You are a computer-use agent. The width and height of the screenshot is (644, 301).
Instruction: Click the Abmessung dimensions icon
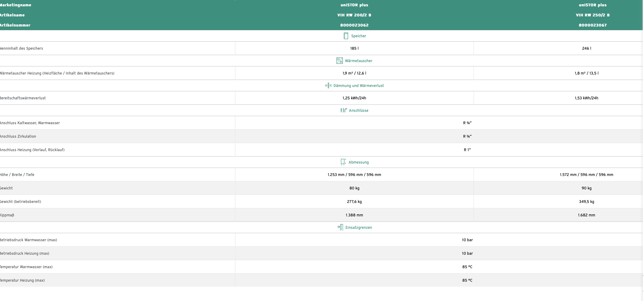tap(343, 162)
